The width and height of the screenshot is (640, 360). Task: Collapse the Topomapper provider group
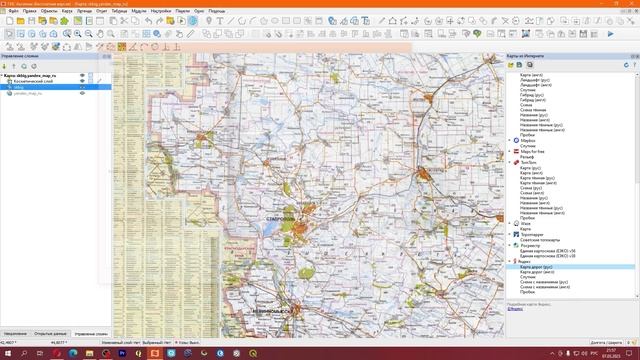pyautogui.click(x=510, y=235)
